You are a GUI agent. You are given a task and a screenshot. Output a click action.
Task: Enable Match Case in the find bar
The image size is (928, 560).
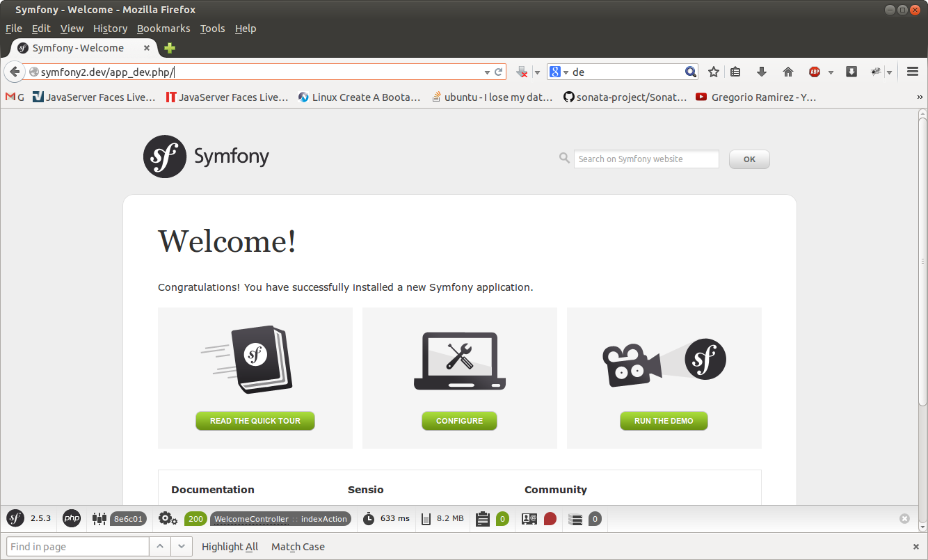pos(298,546)
